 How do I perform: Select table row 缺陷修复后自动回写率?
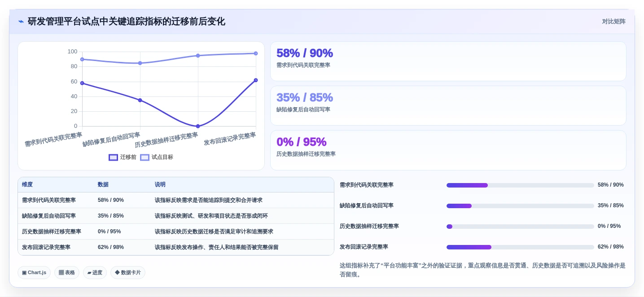point(176,216)
